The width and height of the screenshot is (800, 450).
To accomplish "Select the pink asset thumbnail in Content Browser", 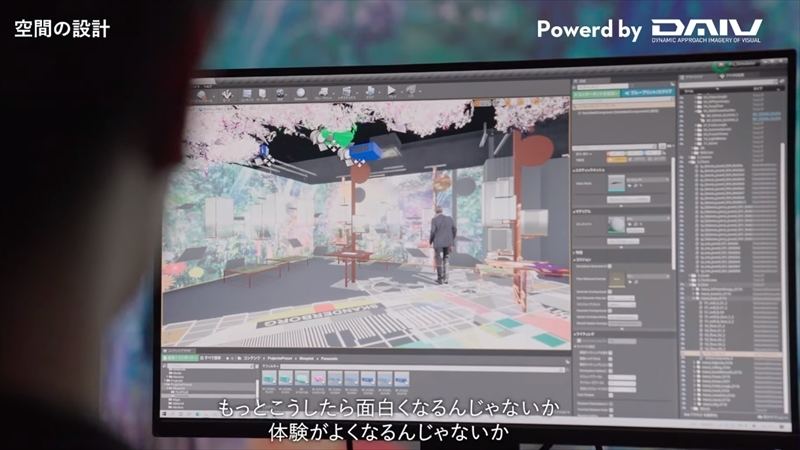I will [318, 378].
